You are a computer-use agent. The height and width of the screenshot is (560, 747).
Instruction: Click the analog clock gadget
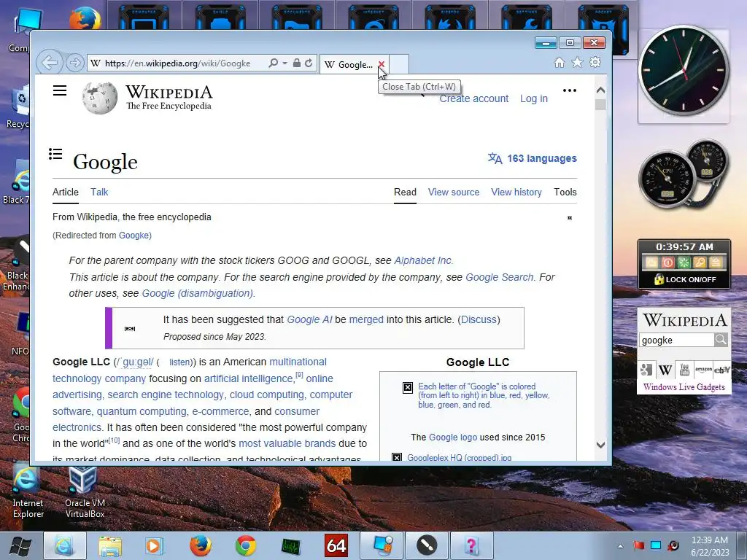684,71
